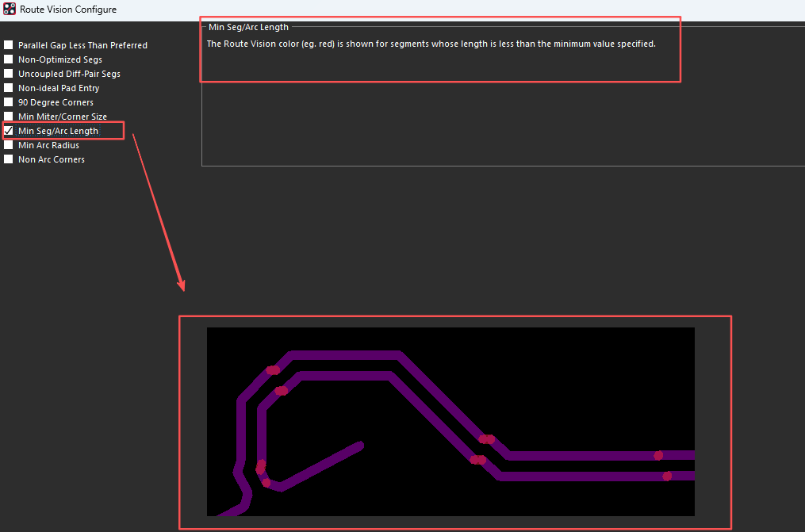The width and height of the screenshot is (805, 532).
Task: Tick the 90 Degree Corners checkbox
Action: (x=9, y=102)
